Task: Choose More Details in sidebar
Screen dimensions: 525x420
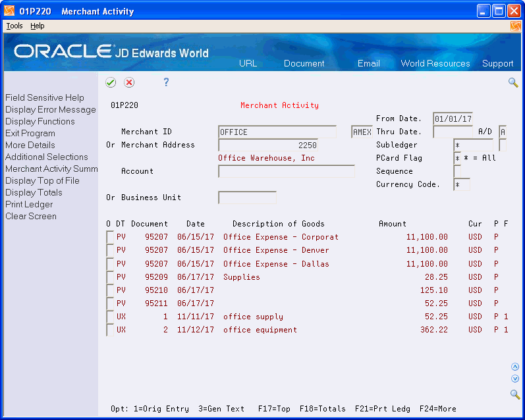Action: [x=30, y=145]
